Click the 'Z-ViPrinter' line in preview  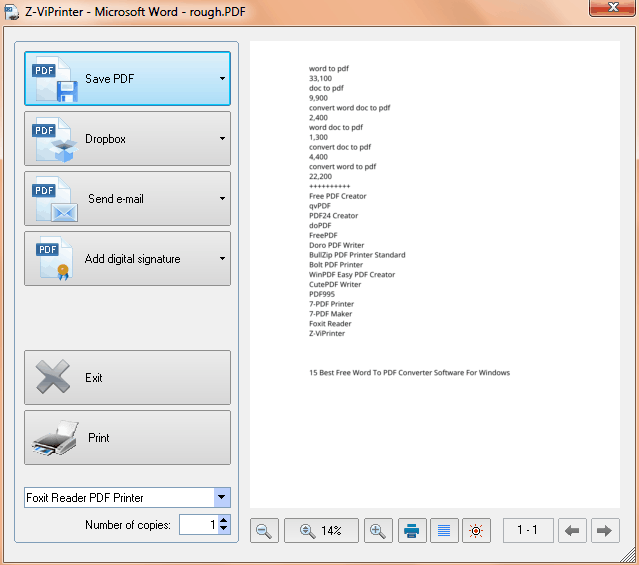[x=327, y=333]
